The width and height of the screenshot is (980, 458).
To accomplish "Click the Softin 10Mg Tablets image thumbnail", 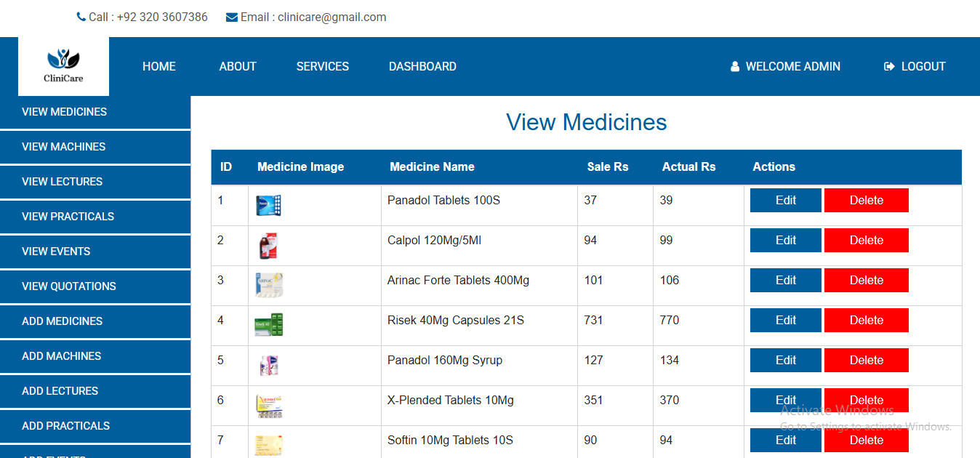I will coord(269,445).
